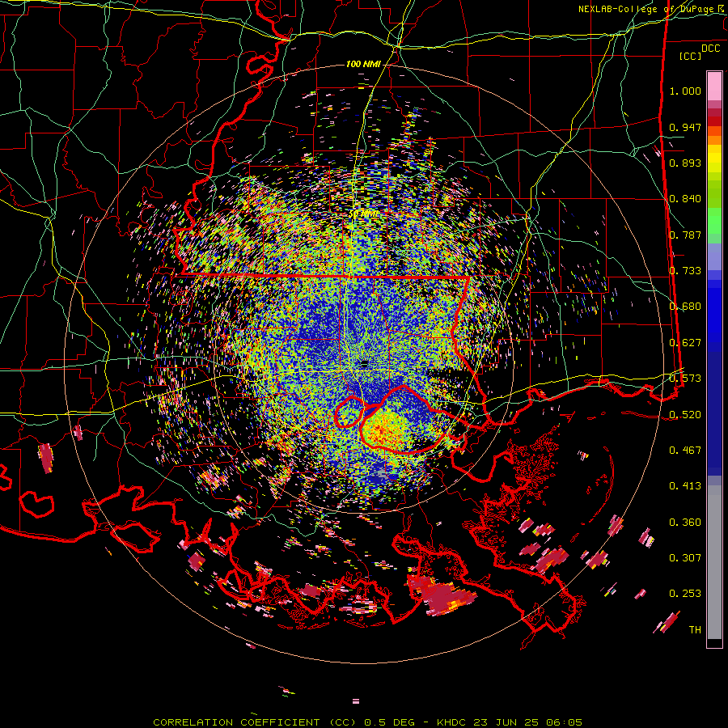Pick the black bottom segment of color bar
Screen dimensions: 728x728
click(x=714, y=643)
